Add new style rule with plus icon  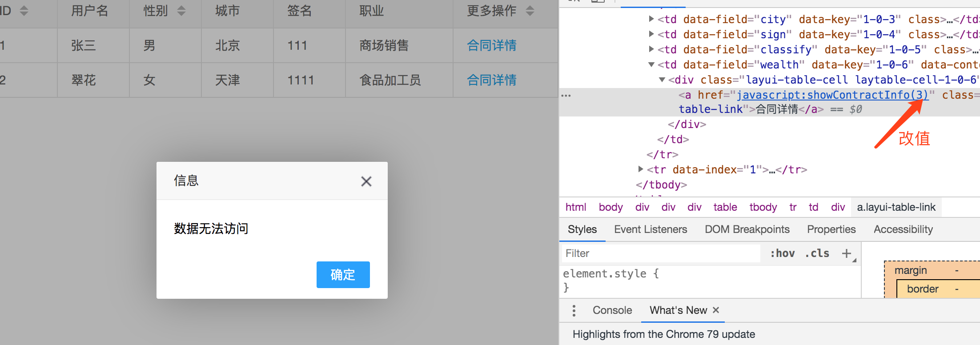tap(847, 253)
